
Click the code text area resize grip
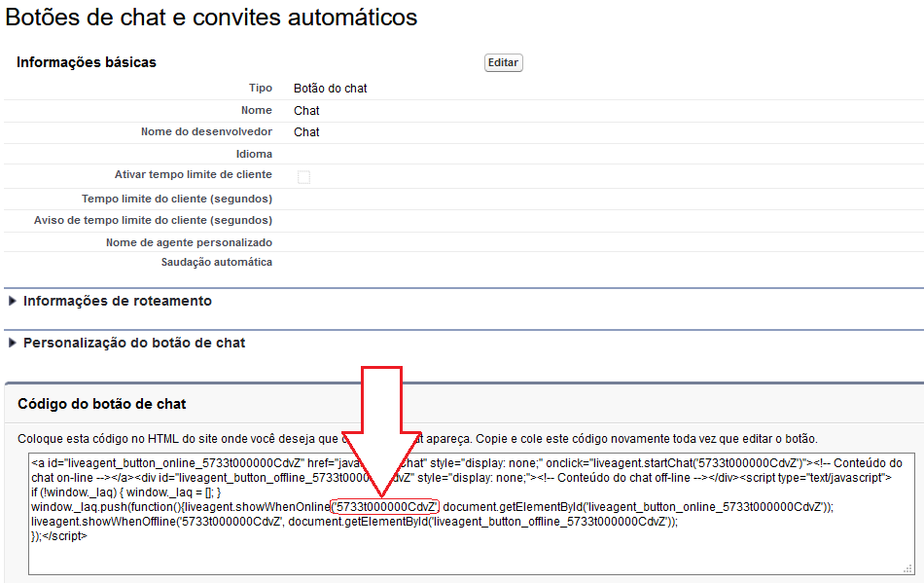908,568
